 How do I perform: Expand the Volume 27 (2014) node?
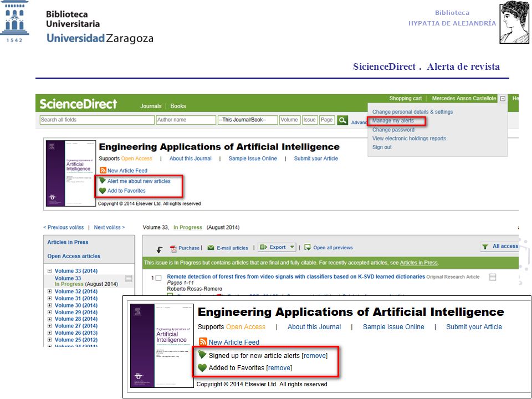pos(49,326)
